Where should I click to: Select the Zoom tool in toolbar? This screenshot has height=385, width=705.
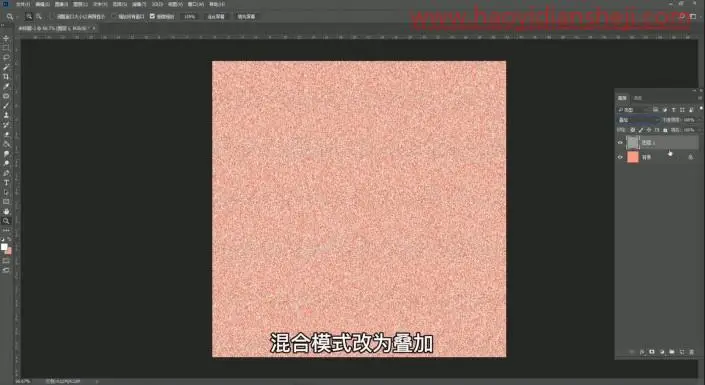click(x=6, y=221)
